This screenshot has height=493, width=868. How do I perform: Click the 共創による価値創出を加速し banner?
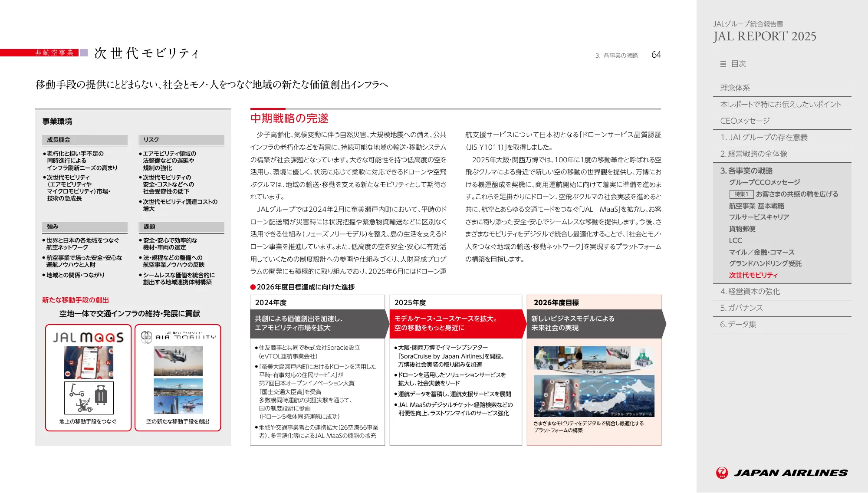click(x=319, y=324)
